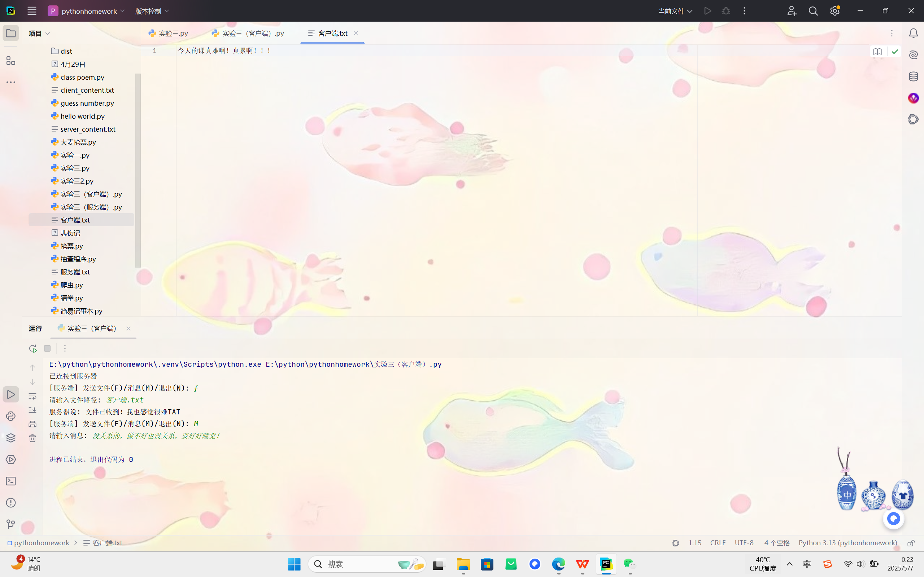Open server_content.txt in project tree
The height and width of the screenshot is (577, 924).
[x=88, y=129]
